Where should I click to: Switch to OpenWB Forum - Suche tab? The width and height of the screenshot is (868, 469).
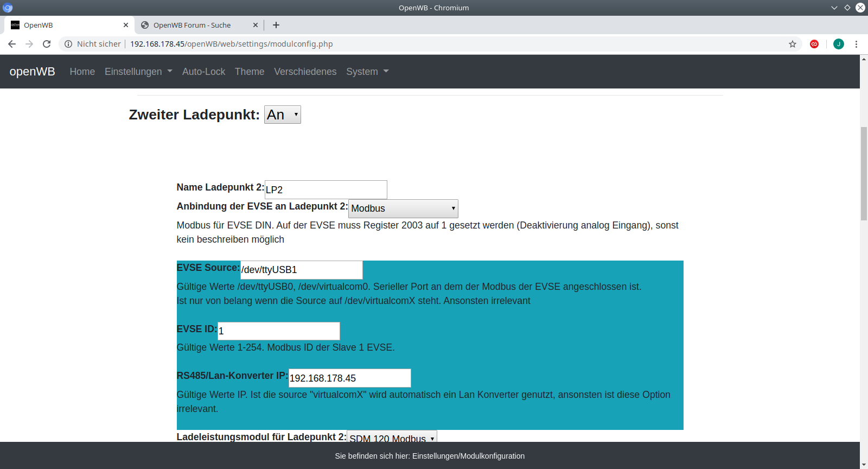tap(199, 25)
